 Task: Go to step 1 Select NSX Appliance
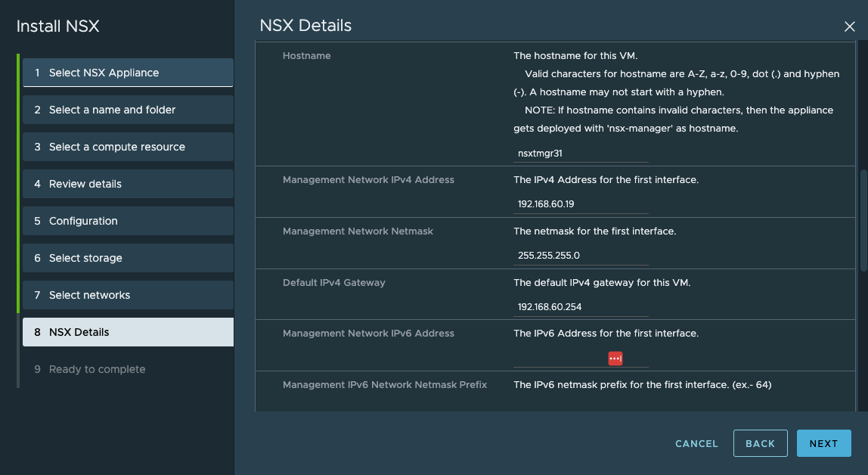tap(128, 73)
